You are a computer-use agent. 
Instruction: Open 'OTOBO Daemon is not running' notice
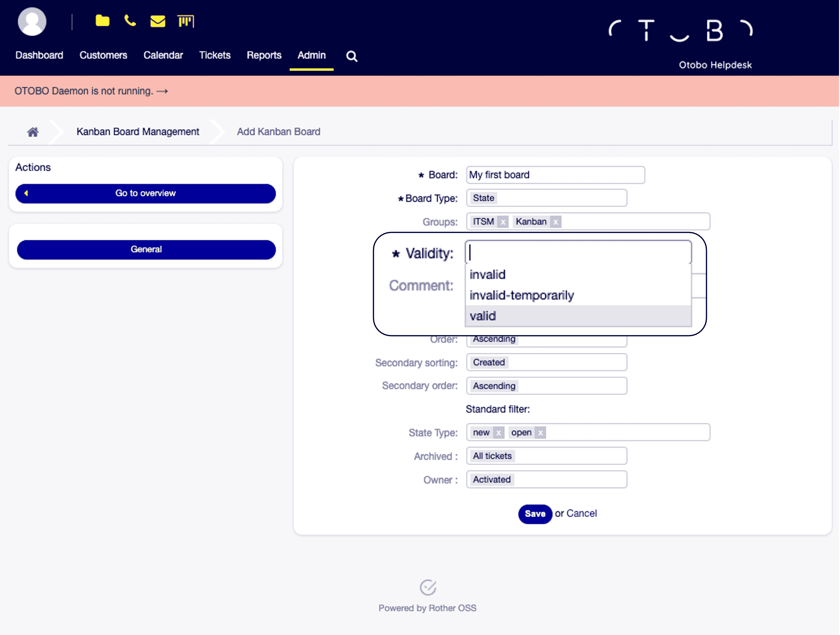point(91,91)
